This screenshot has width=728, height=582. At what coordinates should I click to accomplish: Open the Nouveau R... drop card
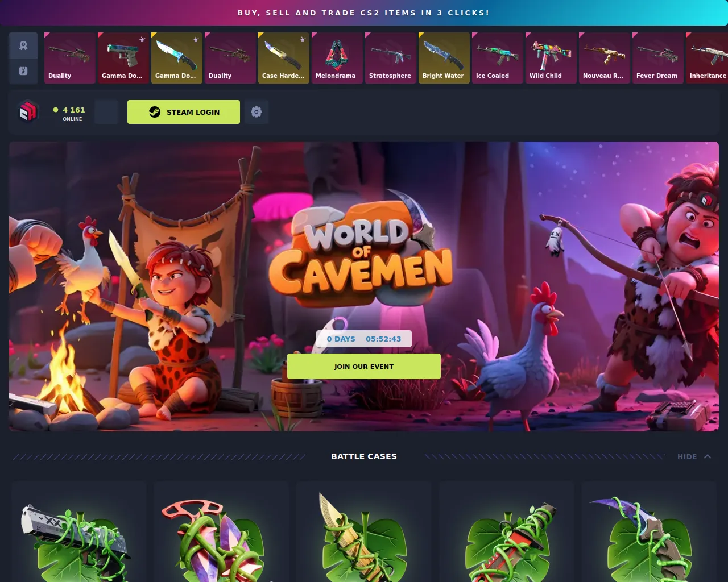pyautogui.click(x=605, y=58)
